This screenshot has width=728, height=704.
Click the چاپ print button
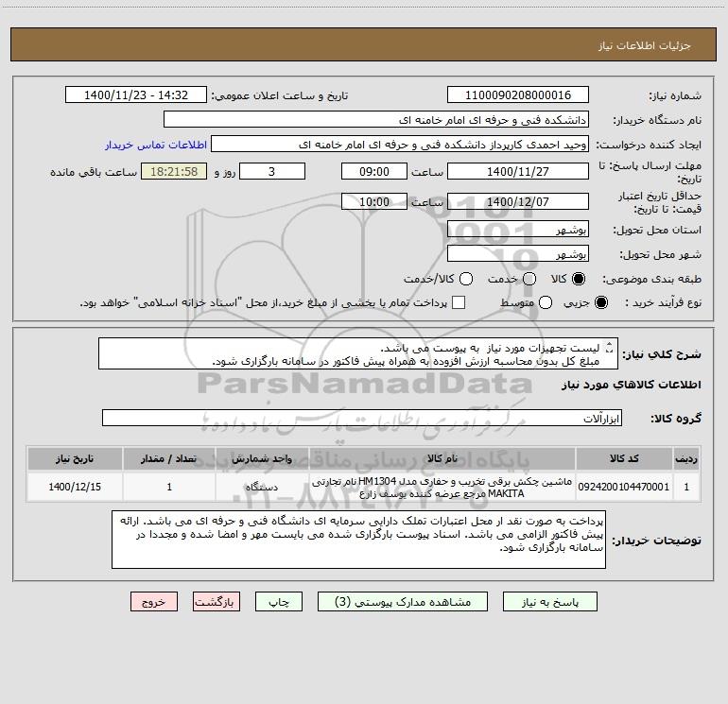point(279,602)
